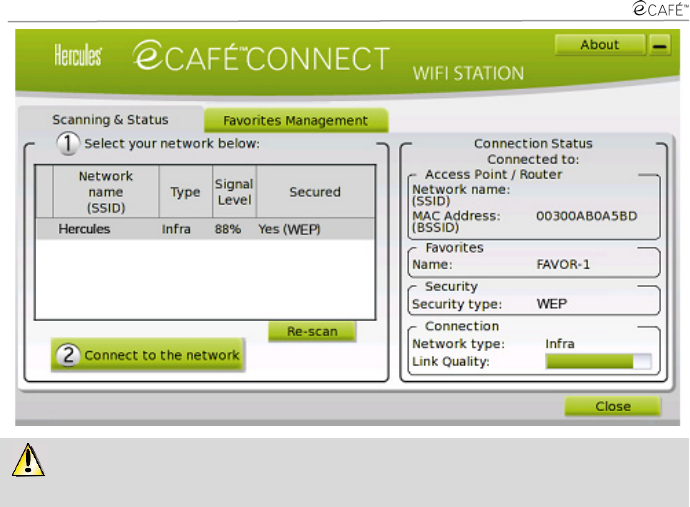The height and width of the screenshot is (507, 690).
Task: Minimize the WiFi Station window
Action: click(x=660, y=45)
